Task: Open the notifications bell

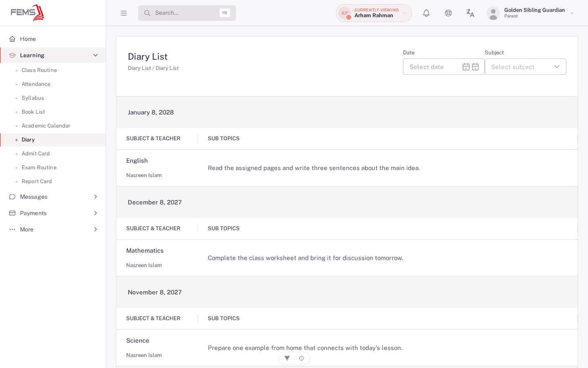Action: 426,13
